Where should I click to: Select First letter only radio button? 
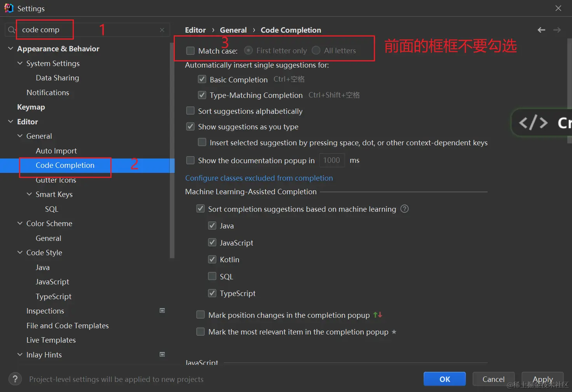(248, 51)
